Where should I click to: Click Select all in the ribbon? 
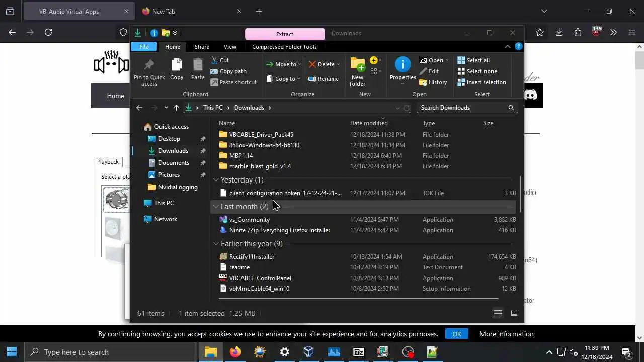tap(473, 60)
